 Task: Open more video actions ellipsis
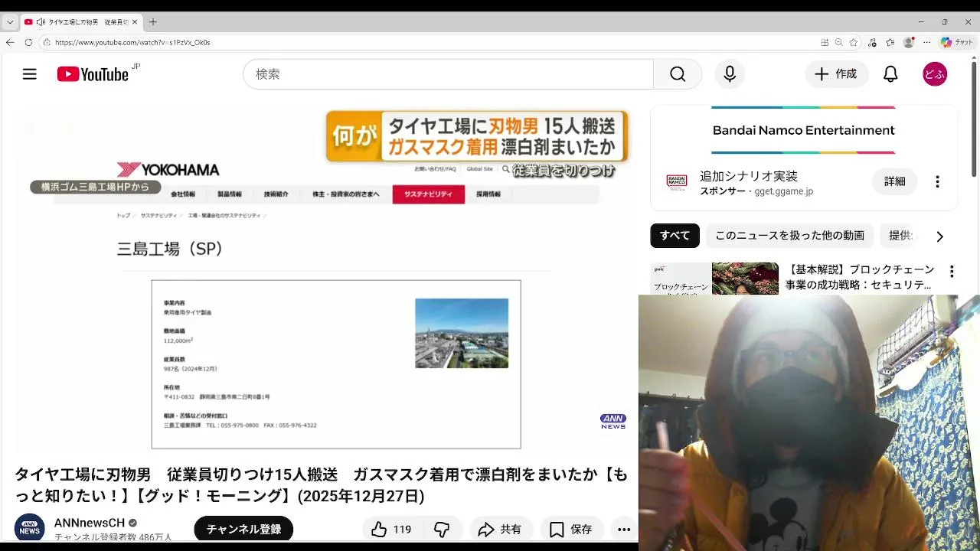tap(624, 530)
